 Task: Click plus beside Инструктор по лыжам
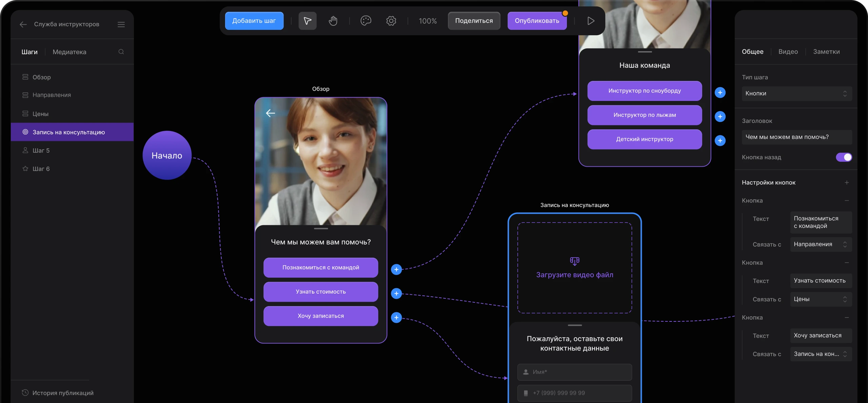coord(720,116)
